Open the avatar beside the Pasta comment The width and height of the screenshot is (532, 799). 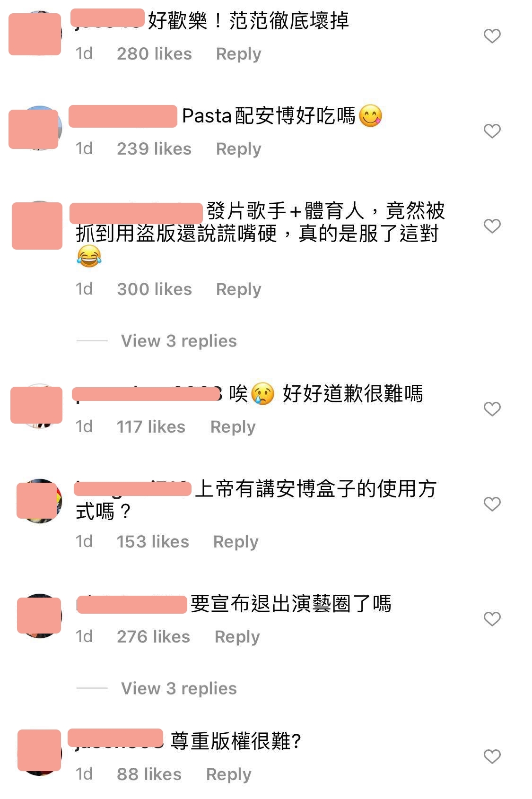[x=36, y=129]
